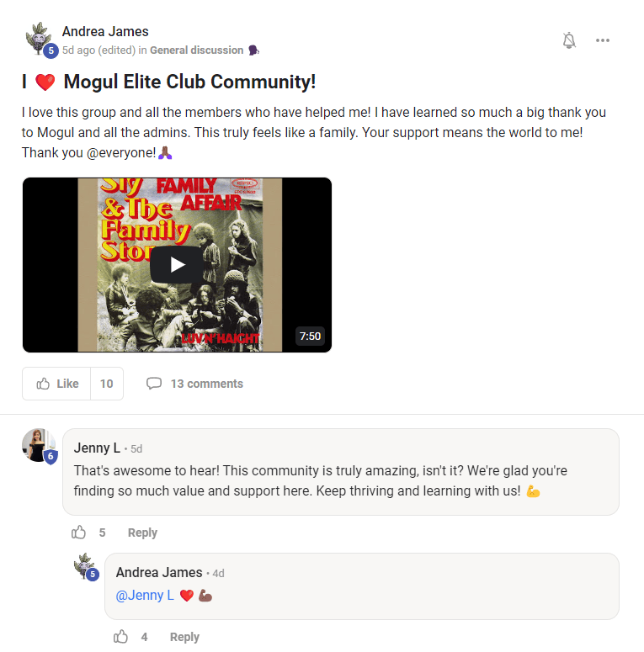This screenshot has width=644, height=652.
Task: Click the speech bubble comments icon
Action: click(x=154, y=383)
